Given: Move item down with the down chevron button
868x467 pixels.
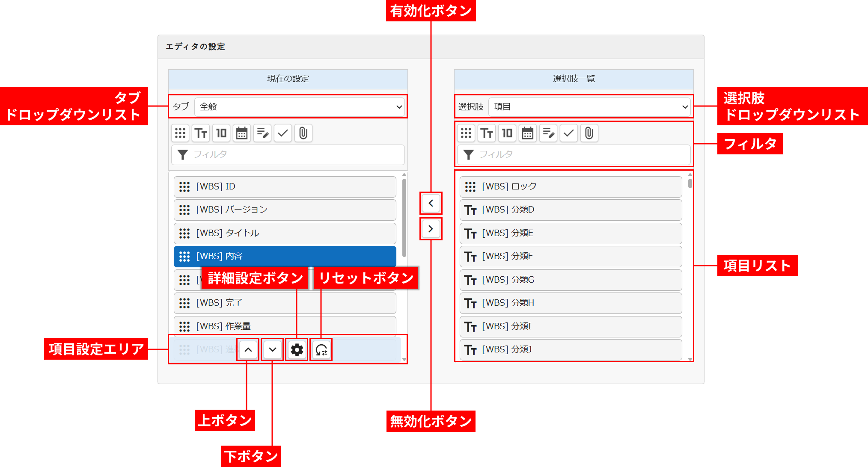Looking at the screenshot, I should coord(273,350).
